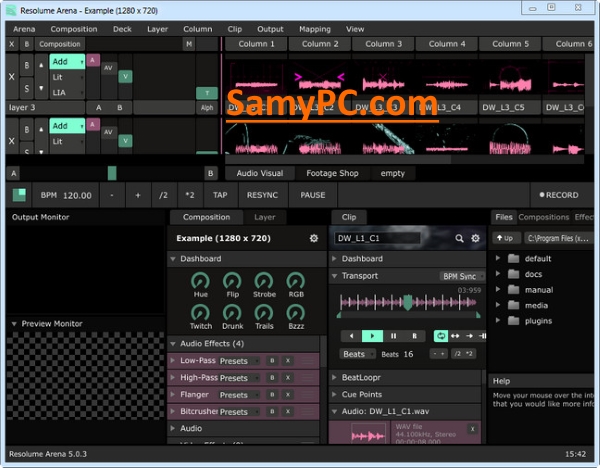
Task: Solo layer 3 with S toggle
Action: coord(27,88)
